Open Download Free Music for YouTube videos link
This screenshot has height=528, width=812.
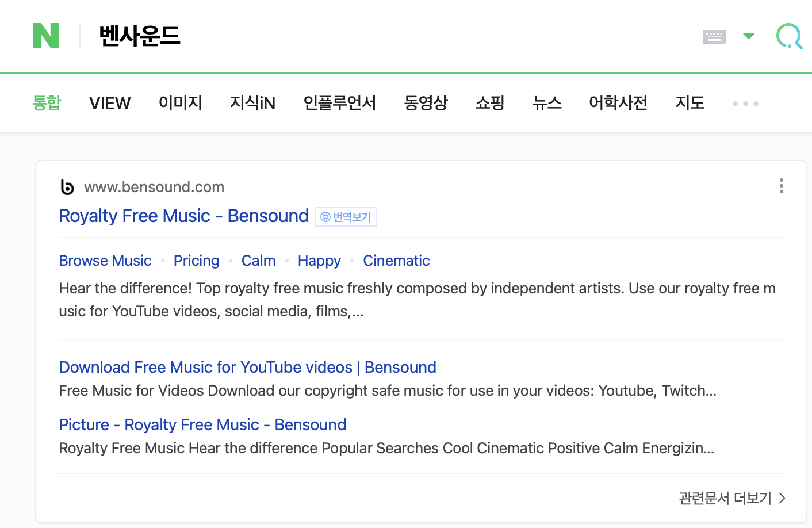point(248,367)
